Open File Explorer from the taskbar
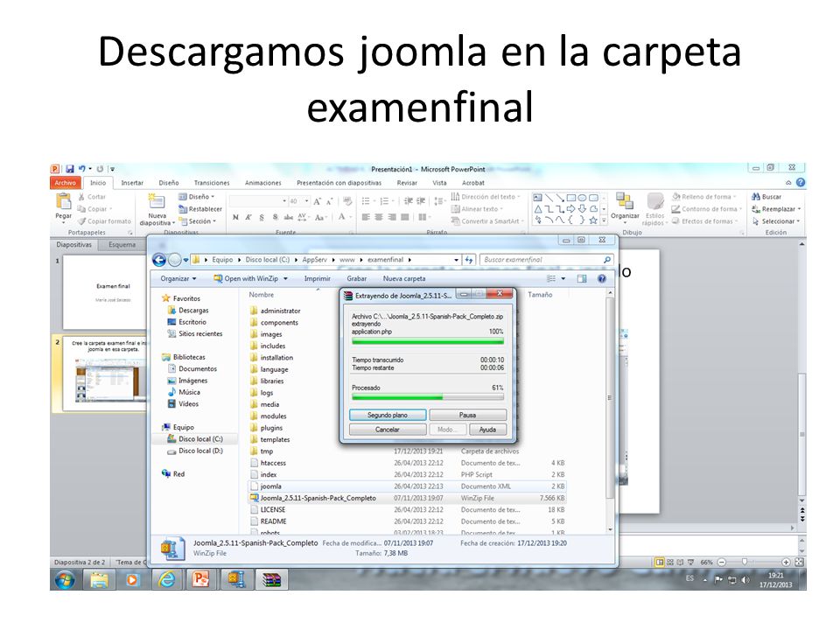Image resolution: width=840 pixels, height=630 pixels. pyautogui.click(x=99, y=579)
